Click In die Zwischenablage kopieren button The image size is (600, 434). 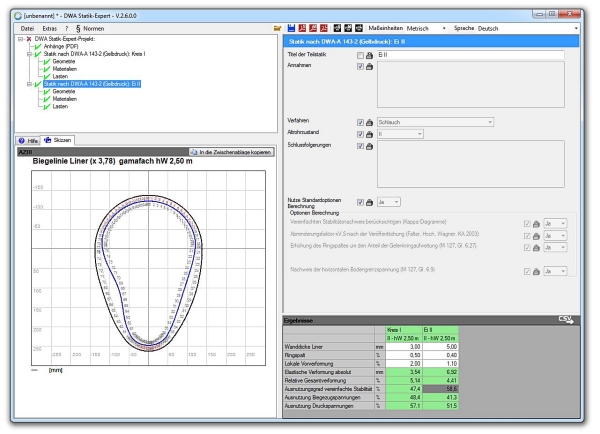coord(229,150)
